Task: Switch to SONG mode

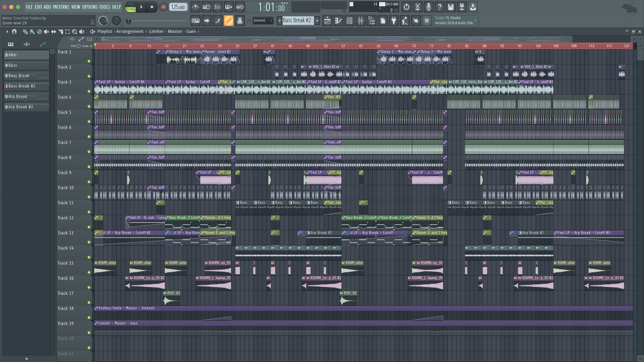Action: pos(131,9)
